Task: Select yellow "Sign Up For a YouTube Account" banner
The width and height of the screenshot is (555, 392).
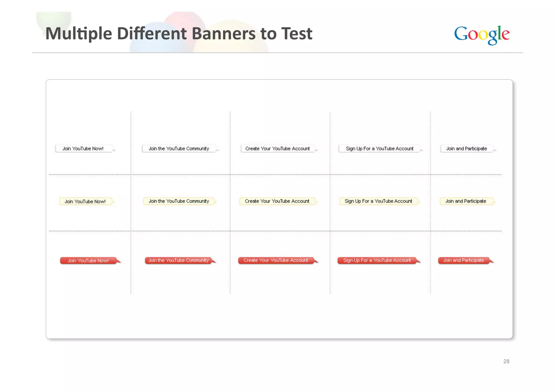Action: point(379,201)
